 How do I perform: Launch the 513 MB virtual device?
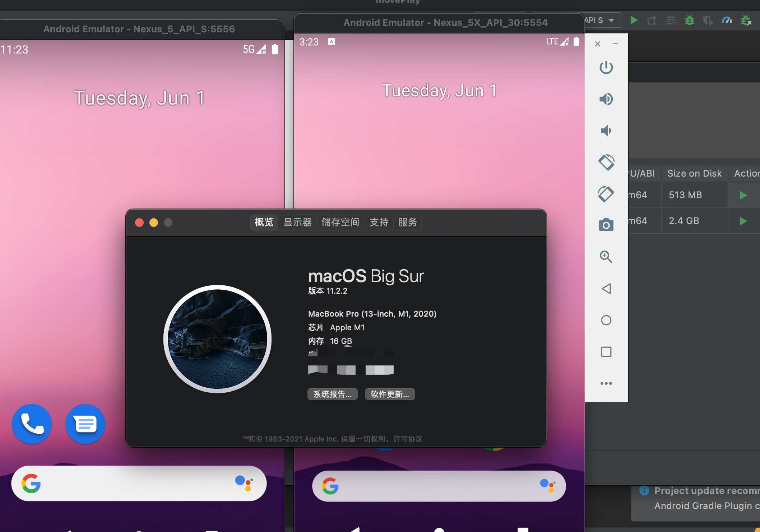(743, 195)
